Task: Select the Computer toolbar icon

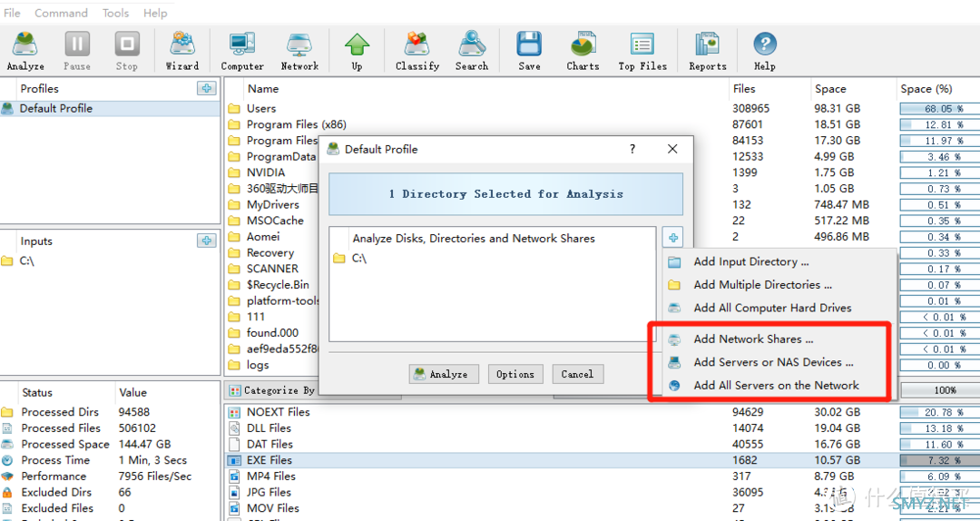Action: point(242,51)
